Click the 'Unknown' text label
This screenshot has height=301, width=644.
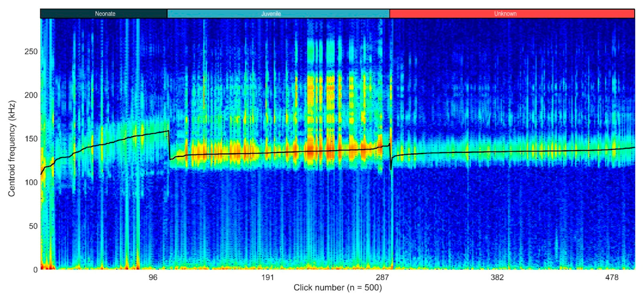(x=505, y=14)
